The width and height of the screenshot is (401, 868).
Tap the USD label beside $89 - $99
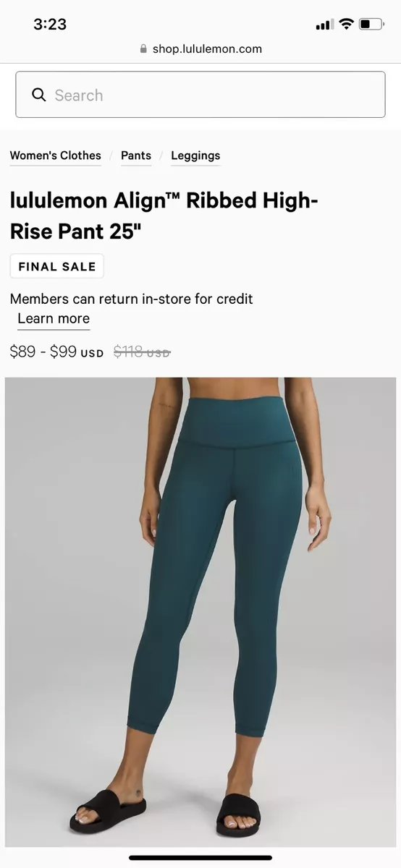click(x=92, y=354)
